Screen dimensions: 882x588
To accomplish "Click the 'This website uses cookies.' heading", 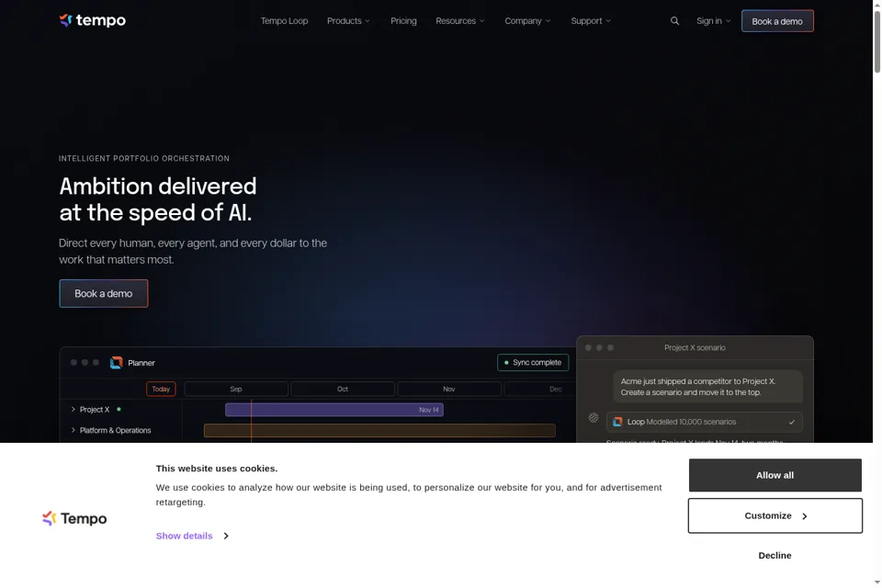I will [x=217, y=469].
